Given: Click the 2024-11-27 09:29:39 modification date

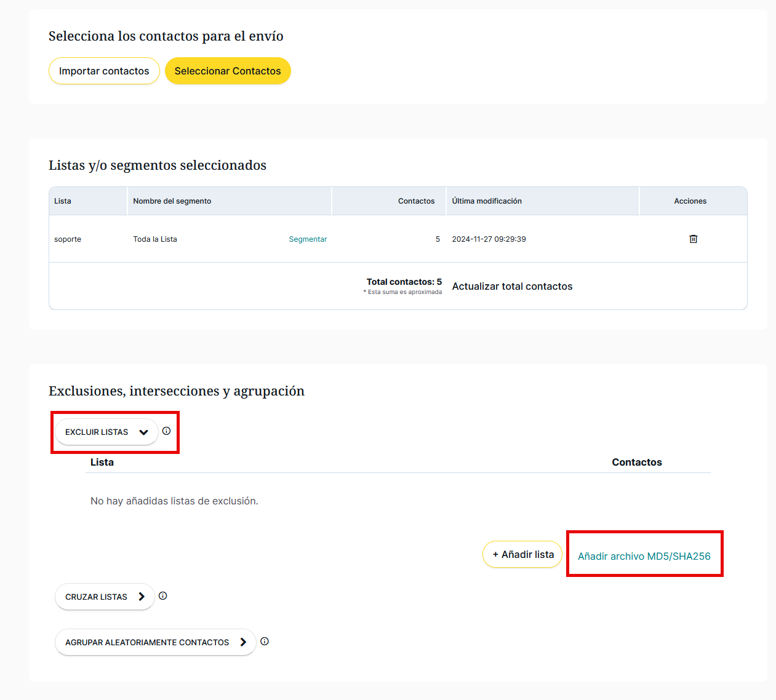Looking at the screenshot, I should pos(489,239).
